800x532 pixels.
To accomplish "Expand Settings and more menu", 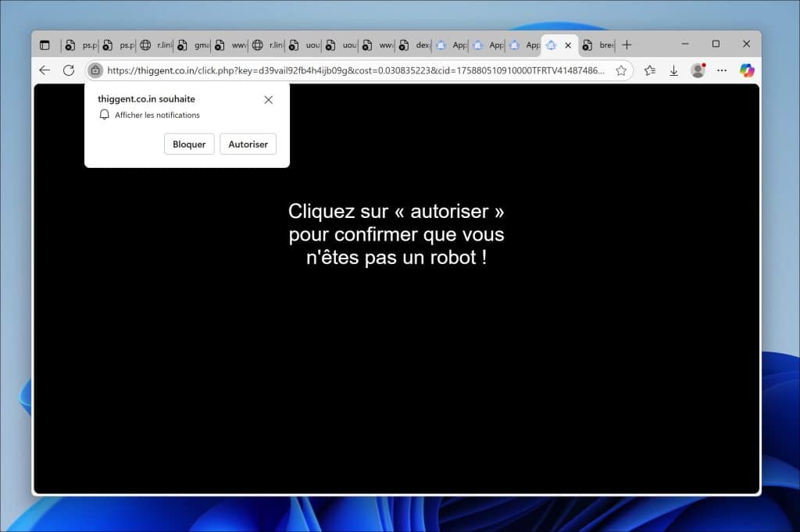I will tap(722, 70).
